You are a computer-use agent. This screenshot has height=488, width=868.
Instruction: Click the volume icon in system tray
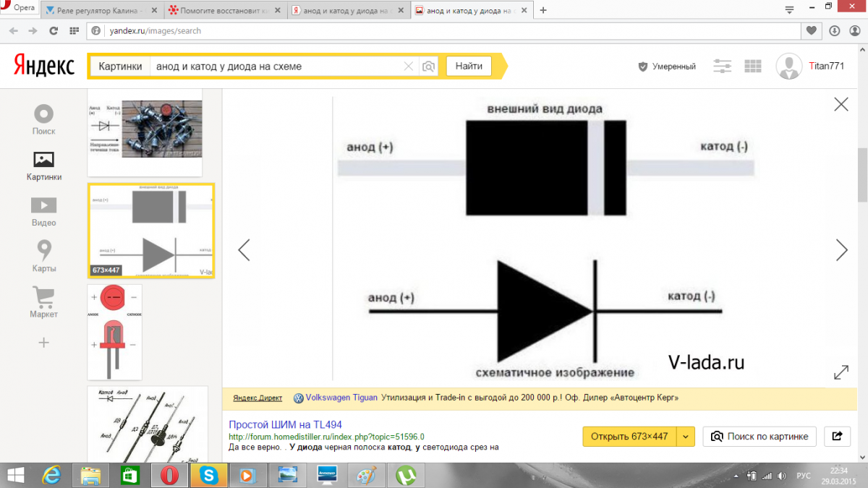tap(783, 476)
